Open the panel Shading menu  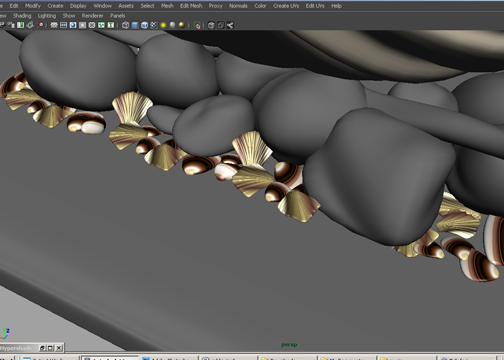[22, 16]
